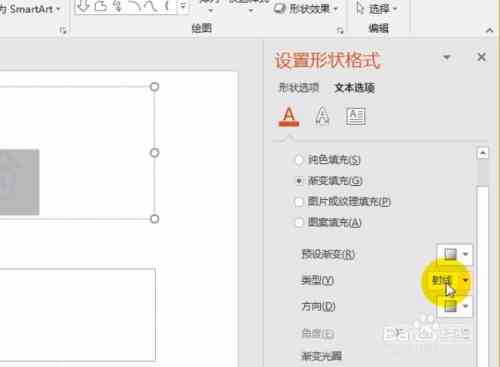Select Picture or texture fill (图片或纹理填充)
The width and height of the screenshot is (500, 367).
(299, 202)
